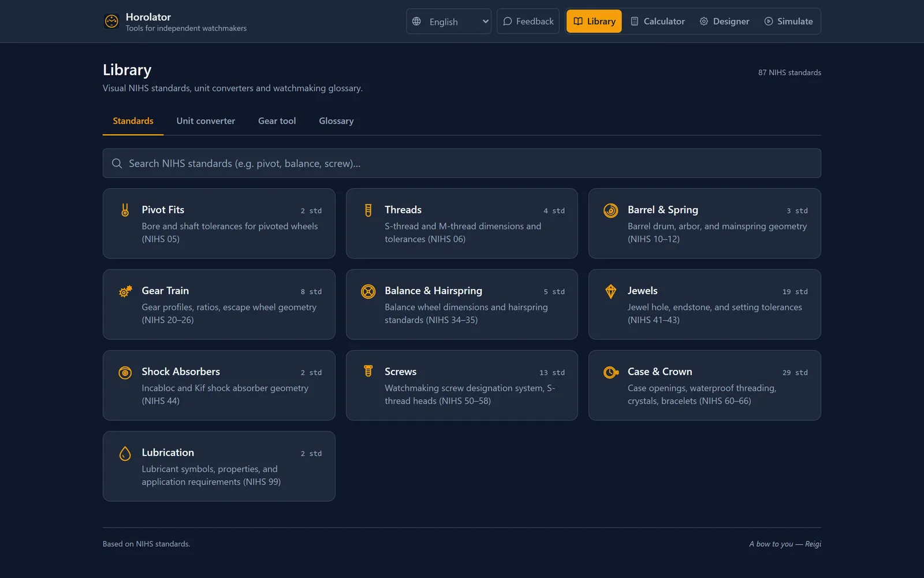
Task: Click the Gear Train gears icon
Action: tap(125, 291)
